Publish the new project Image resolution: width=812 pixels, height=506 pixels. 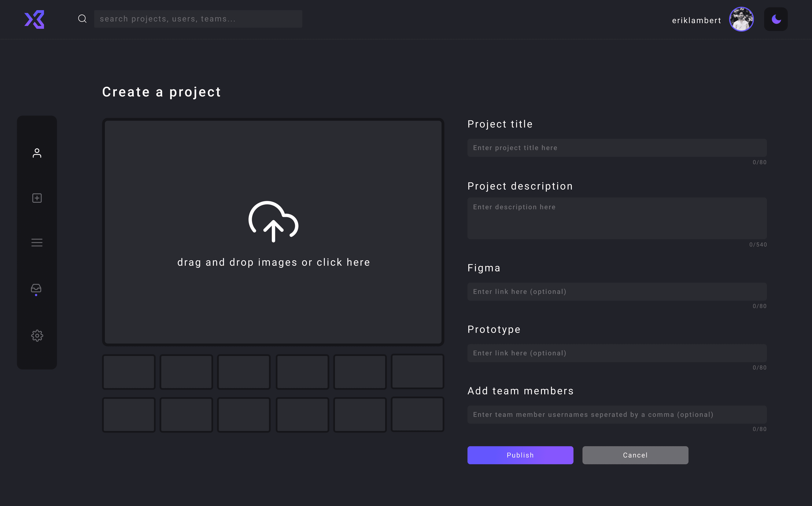click(x=520, y=455)
